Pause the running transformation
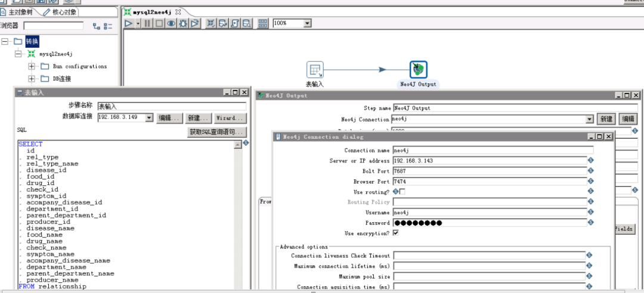Image resolution: width=644 pixels, height=293 pixels. (147, 23)
